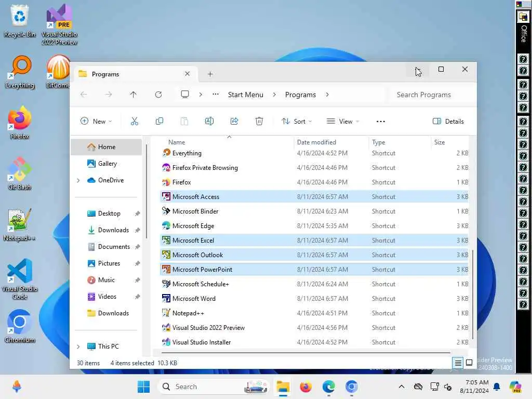Click Start Menu in breadcrumb path
The width and height of the screenshot is (532, 399).
point(245,95)
